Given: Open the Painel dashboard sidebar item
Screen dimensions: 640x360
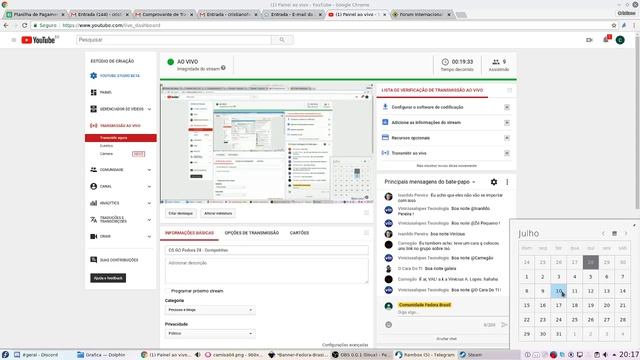Looking at the screenshot, I should click(x=105, y=93).
